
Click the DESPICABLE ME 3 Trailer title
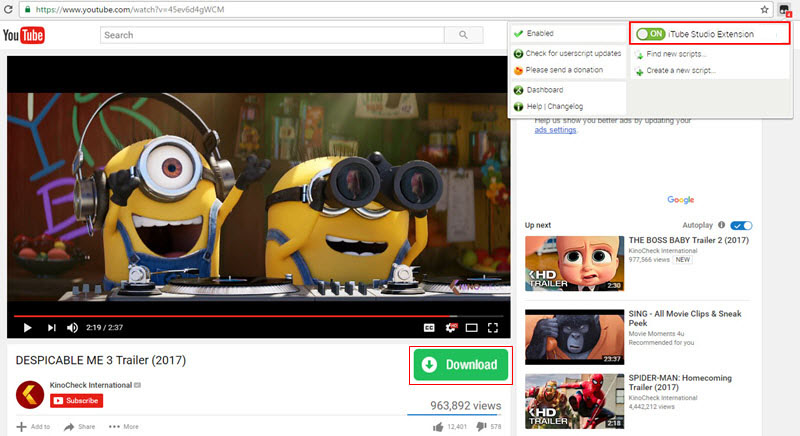pyautogui.click(x=101, y=360)
